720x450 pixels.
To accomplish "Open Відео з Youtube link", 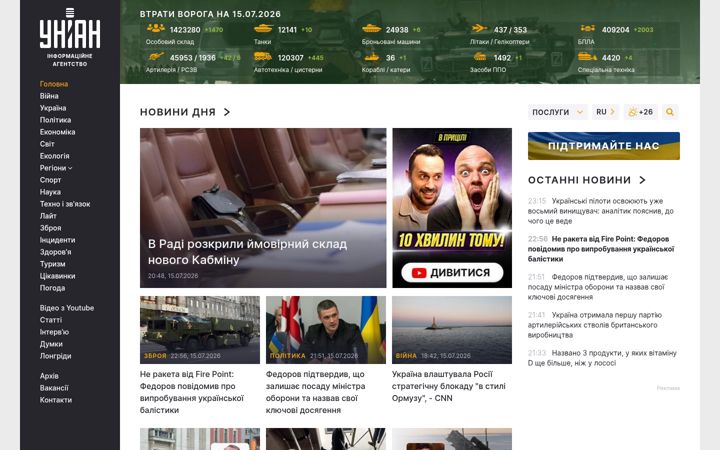I will (67, 308).
